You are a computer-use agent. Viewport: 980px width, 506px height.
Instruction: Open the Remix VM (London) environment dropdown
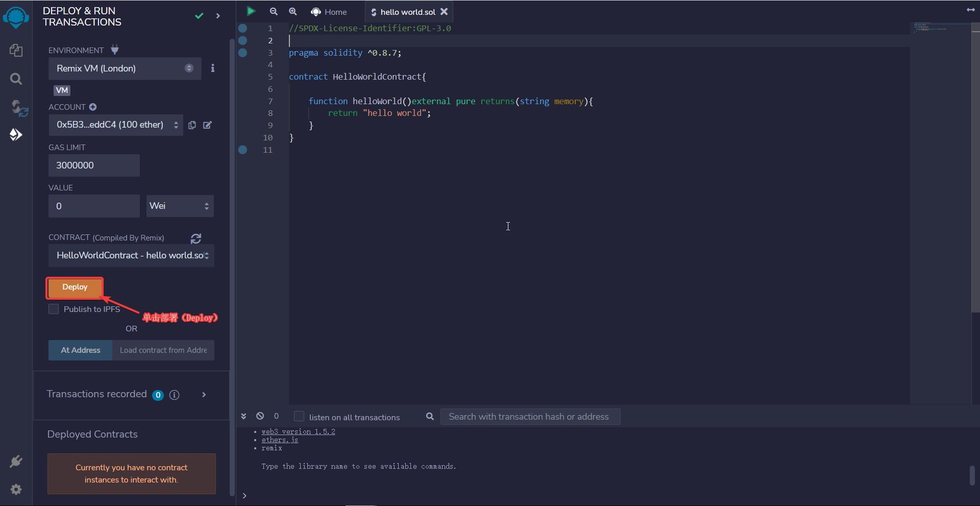click(125, 68)
